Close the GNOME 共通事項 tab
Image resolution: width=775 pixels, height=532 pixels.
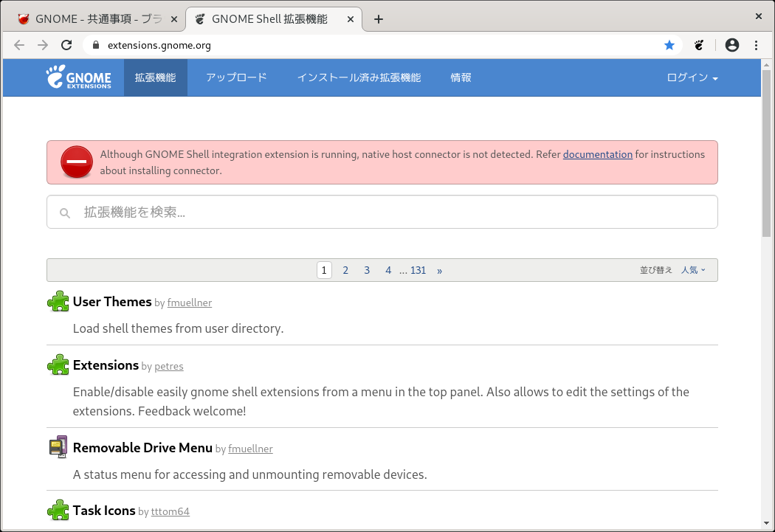coord(174,19)
